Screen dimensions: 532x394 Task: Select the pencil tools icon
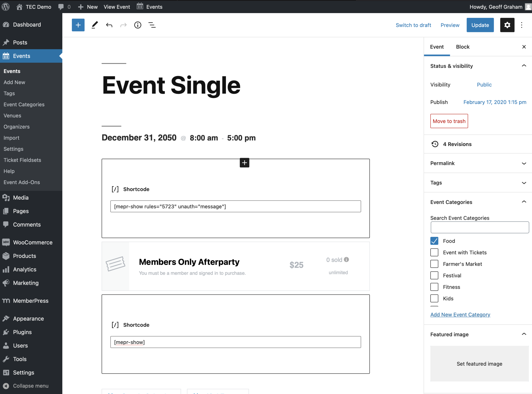pyautogui.click(x=95, y=25)
